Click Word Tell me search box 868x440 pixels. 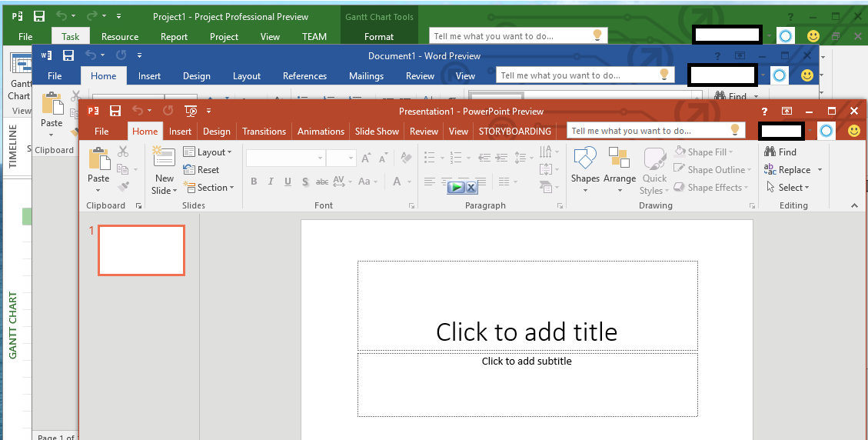point(585,75)
